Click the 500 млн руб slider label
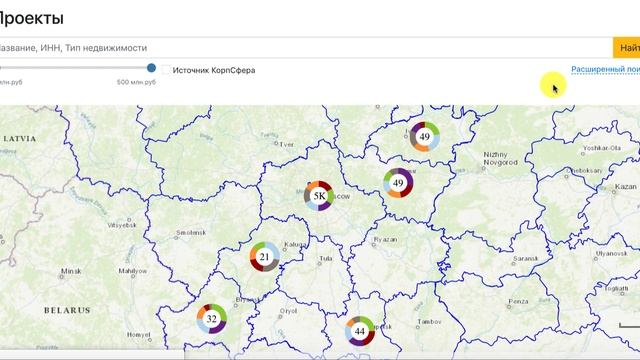 click(x=136, y=82)
